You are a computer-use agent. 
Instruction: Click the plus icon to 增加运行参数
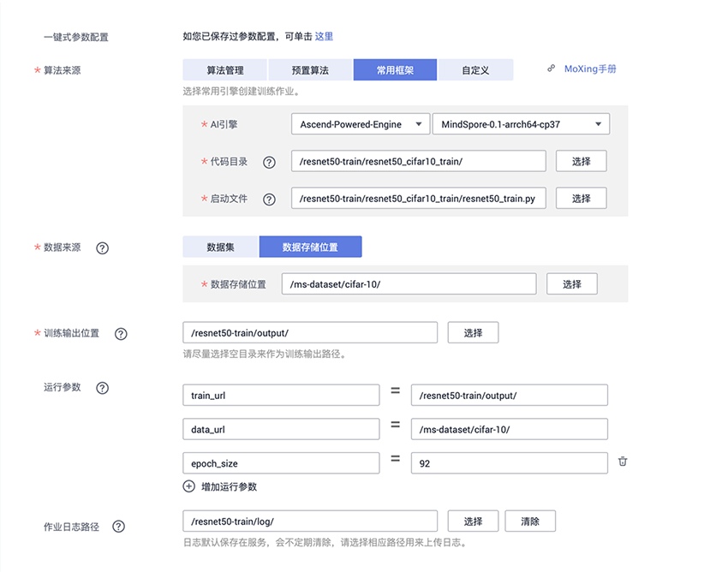189,486
